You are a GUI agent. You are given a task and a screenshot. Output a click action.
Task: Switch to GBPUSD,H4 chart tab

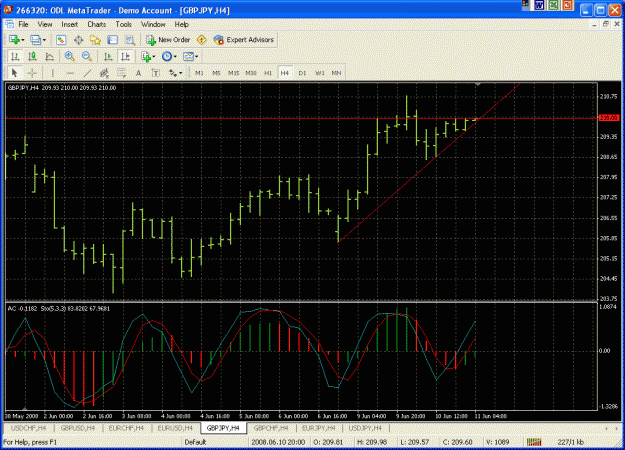click(78, 428)
